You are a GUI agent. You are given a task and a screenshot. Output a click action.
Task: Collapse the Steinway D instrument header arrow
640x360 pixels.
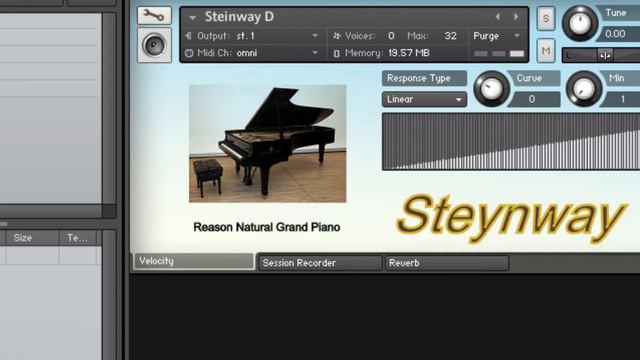click(x=192, y=18)
